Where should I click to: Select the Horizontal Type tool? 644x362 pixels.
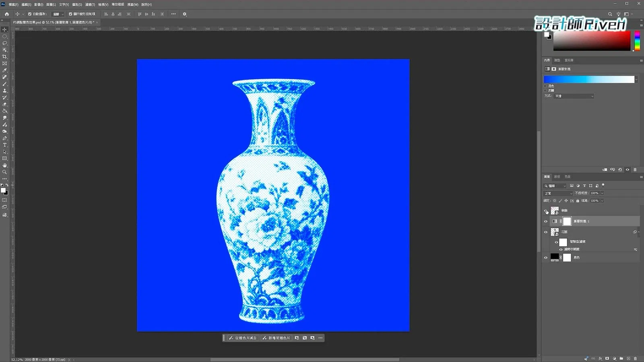(x=5, y=145)
